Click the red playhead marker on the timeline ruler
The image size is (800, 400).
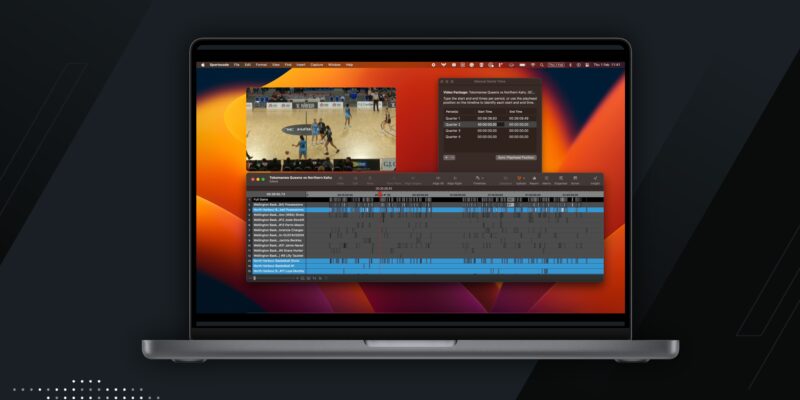[380, 194]
